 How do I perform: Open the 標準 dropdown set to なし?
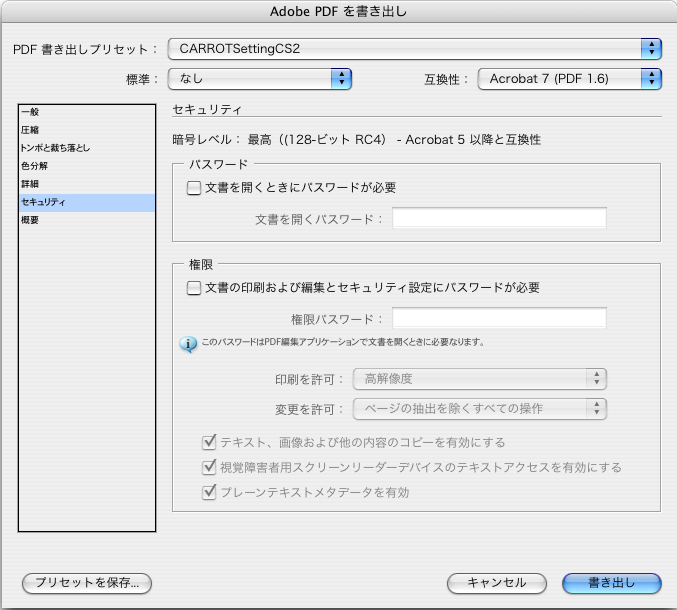click(260, 79)
